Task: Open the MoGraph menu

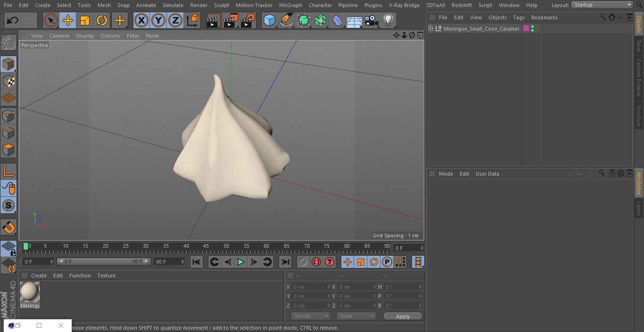Action: pos(290,5)
